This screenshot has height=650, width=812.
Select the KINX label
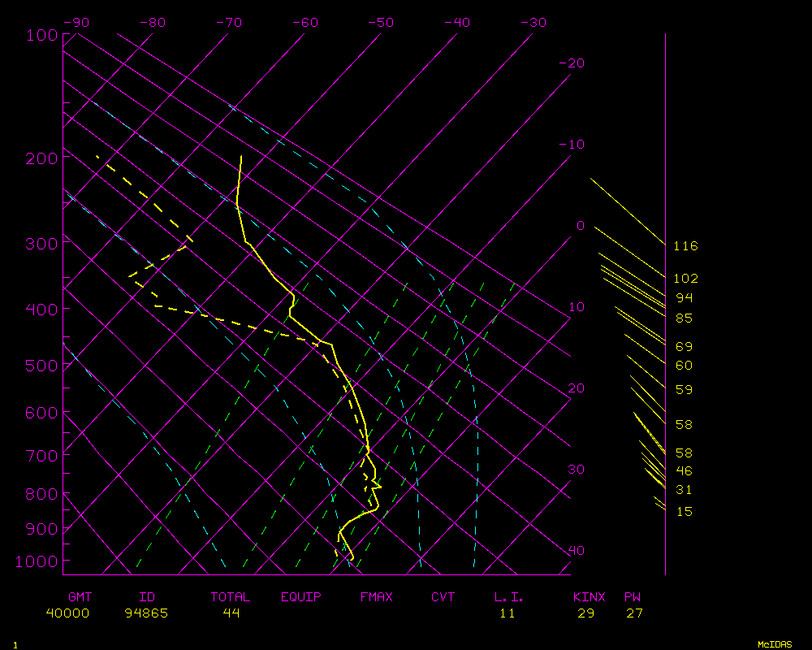589,597
